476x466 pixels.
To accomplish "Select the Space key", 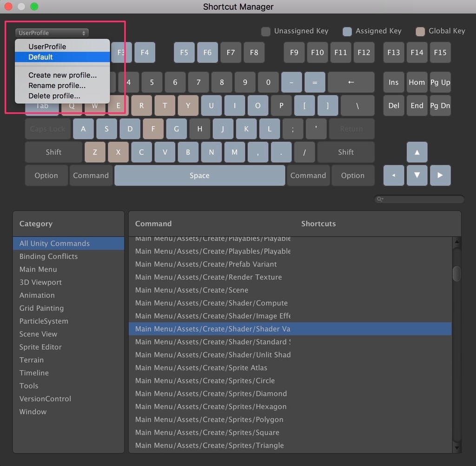I will click(x=199, y=175).
